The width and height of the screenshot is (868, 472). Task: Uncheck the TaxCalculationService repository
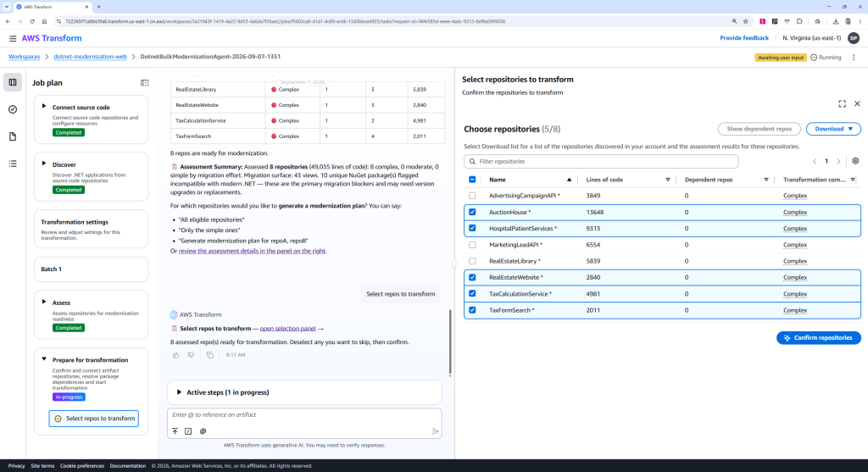[472, 294]
